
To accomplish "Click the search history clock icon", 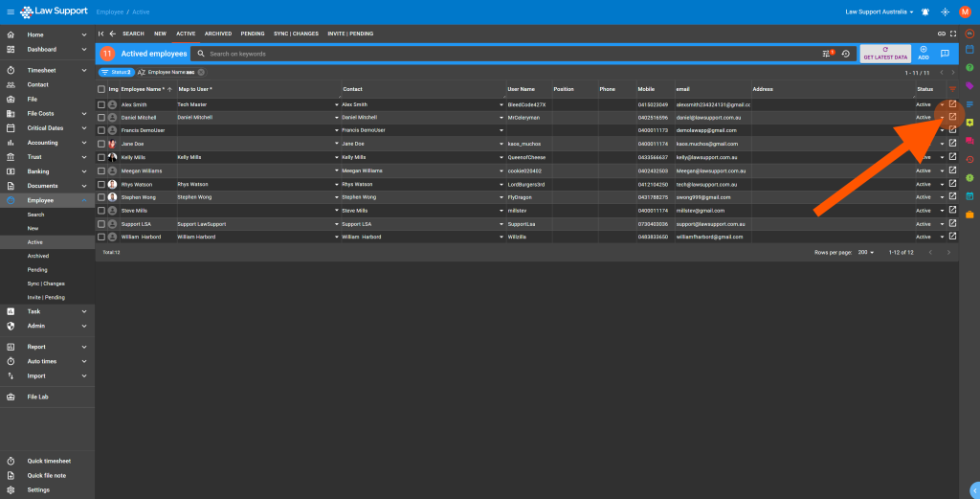I will coord(845,54).
